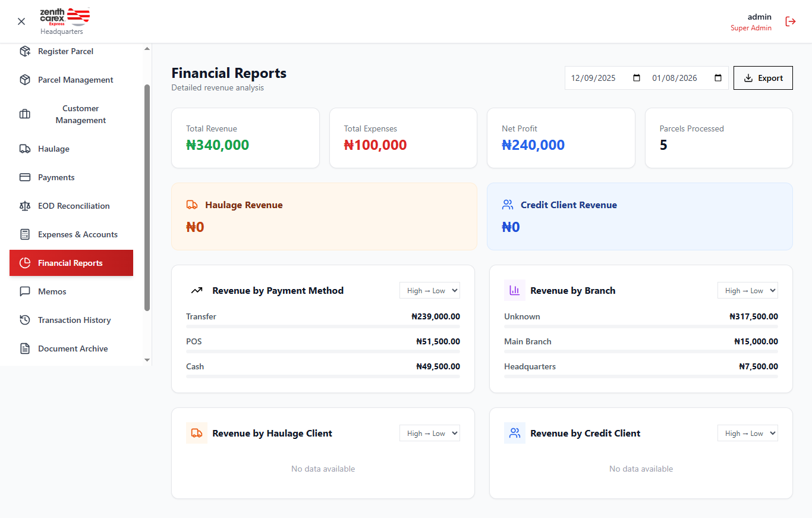Viewport: 812px width, 518px height.
Task: Close the sidebar with the X icon
Action: [21, 21]
